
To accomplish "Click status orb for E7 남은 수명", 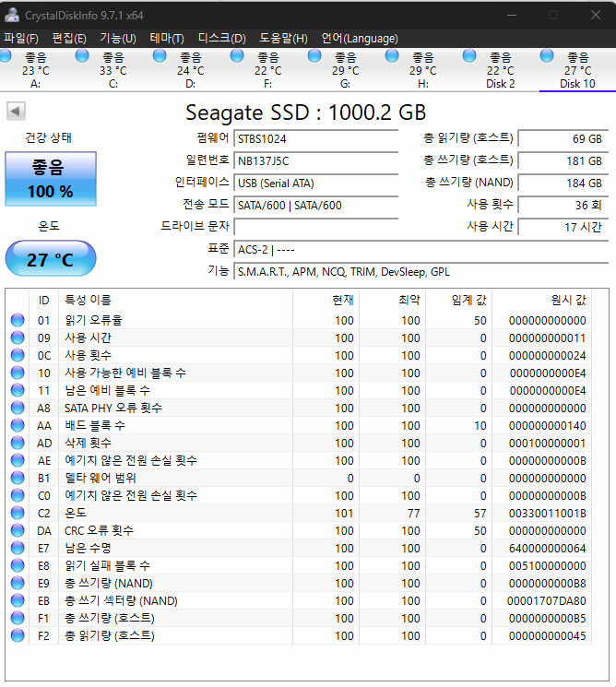I will [x=18, y=548].
